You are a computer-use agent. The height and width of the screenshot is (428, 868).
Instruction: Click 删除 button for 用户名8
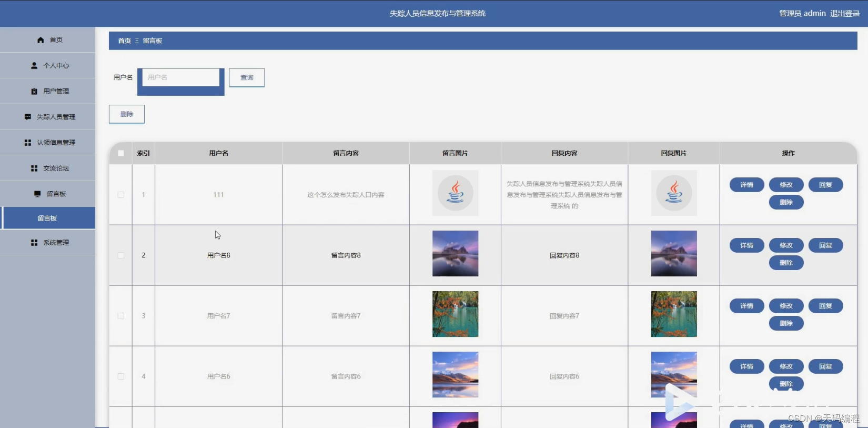click(x=786, y=263)
